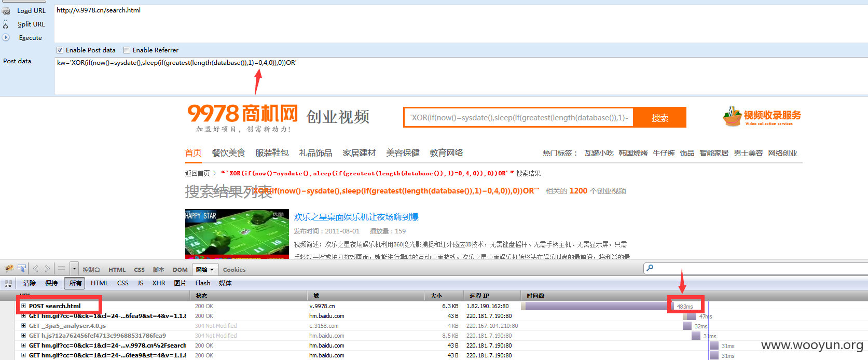This screenshot has height=360, width=868.
Task: Filter network requests by 媒体
Action: pyautogui.click(x=226, y=283)
